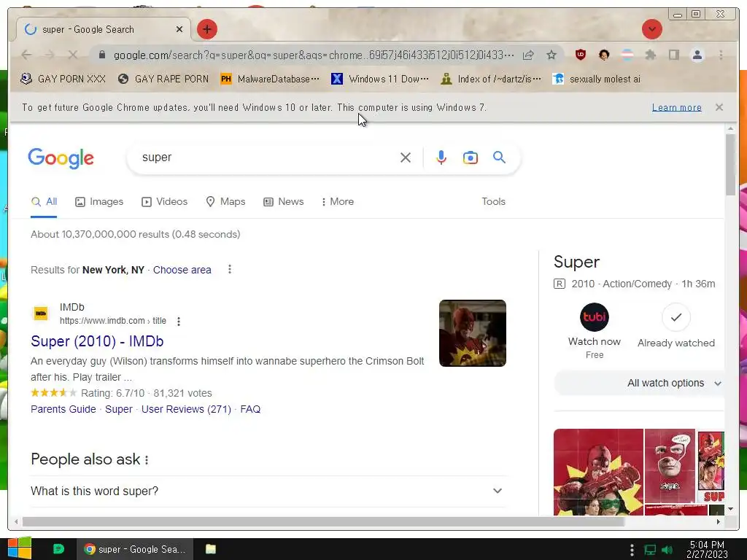Switch to the News tab

click(284, 202)
